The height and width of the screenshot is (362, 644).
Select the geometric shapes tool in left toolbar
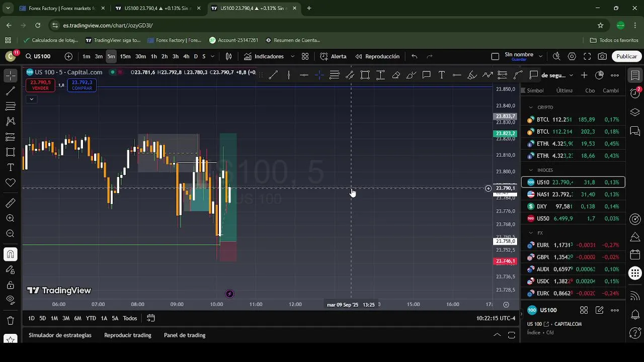11,152
